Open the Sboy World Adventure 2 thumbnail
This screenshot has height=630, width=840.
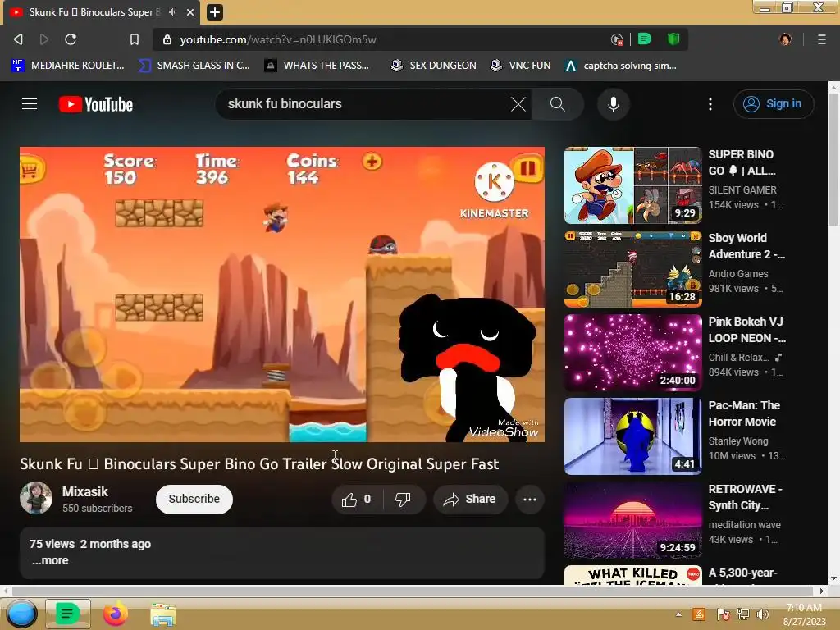(x=632, y=269)
